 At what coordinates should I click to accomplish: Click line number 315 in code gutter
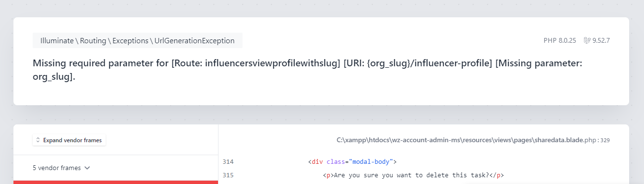click(228, 175)
